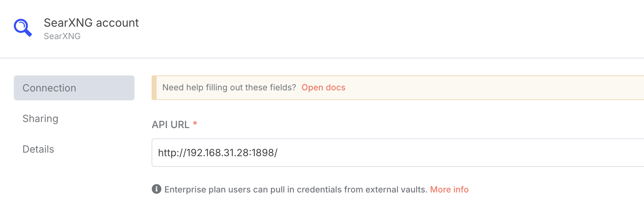Click blank area of the help banner

click(497, 88)
